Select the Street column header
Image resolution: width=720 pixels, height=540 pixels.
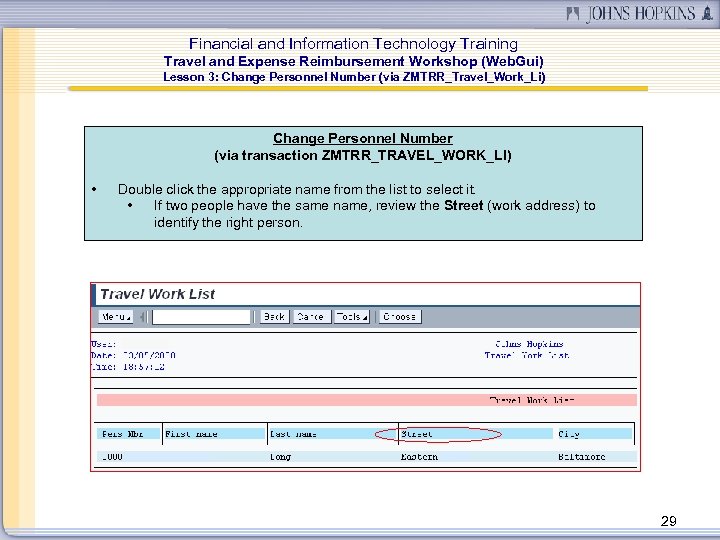tap(476, 434)
